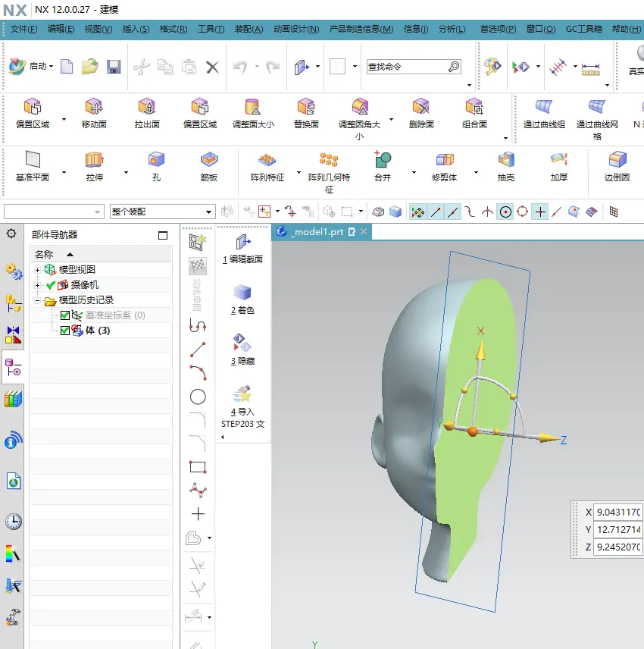This screenshot has height=649, width=644.
Task: Select the rectangle sketch tool
Action: coord(198,467)
